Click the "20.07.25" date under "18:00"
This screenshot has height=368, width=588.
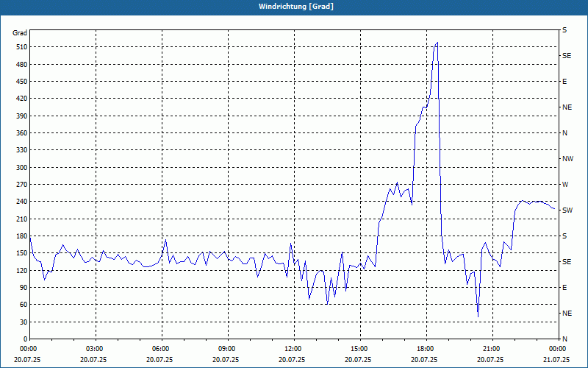424,359
